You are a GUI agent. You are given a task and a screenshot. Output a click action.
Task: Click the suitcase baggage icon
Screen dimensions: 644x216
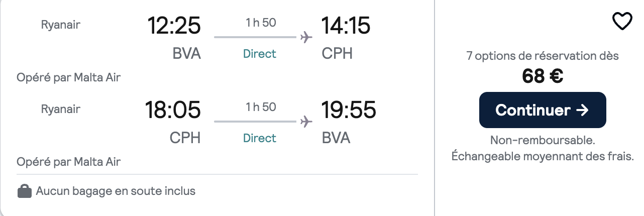pyautogui.click(x=25, y=191)
